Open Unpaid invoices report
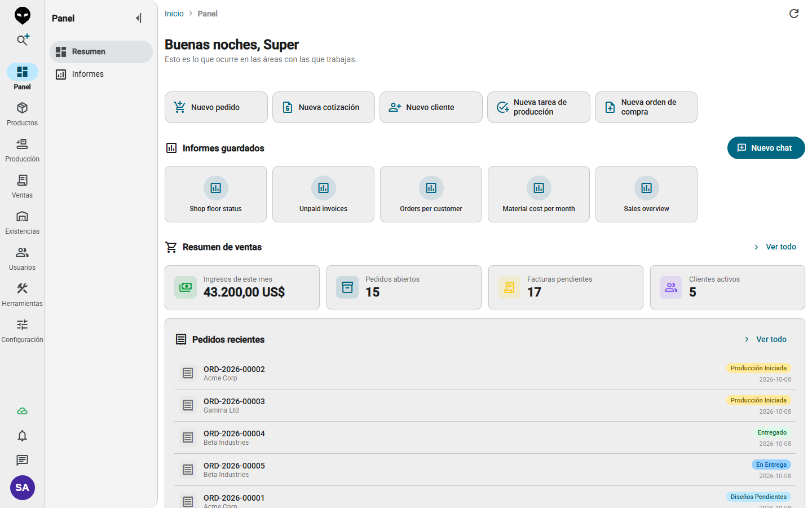 pyautogui.click(x=323, y=194)
